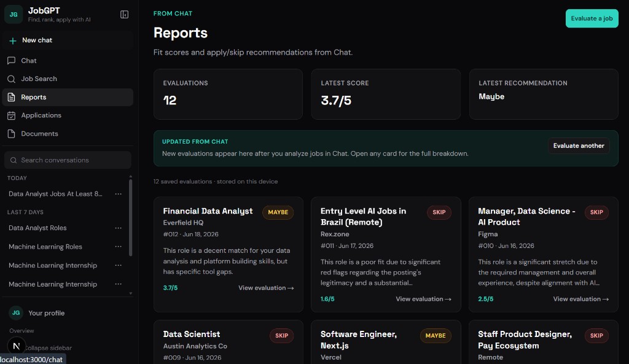Click the Job Search magnifier icon

pyautogui.click(x=11, y=79)
